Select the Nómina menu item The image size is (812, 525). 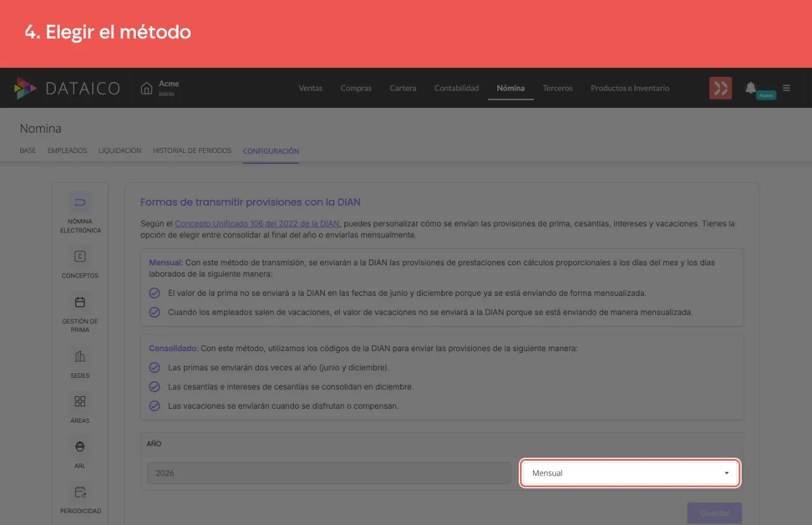[x=511, y=88]
